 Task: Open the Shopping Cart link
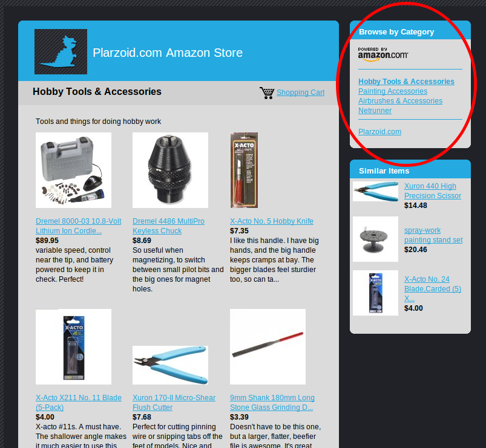coord(300,93)
